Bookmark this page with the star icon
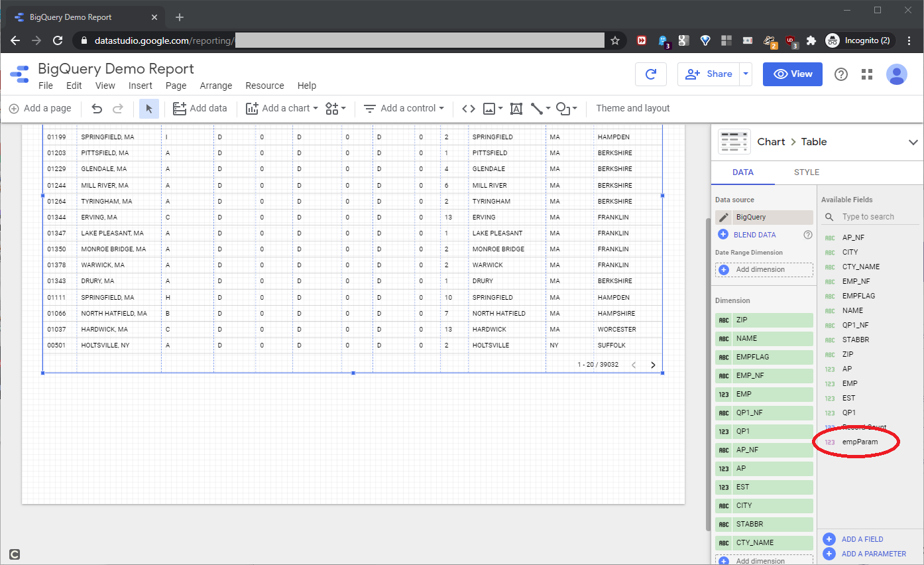The width and height of the screenshot is (924, 565). click(x=614, y=40)
